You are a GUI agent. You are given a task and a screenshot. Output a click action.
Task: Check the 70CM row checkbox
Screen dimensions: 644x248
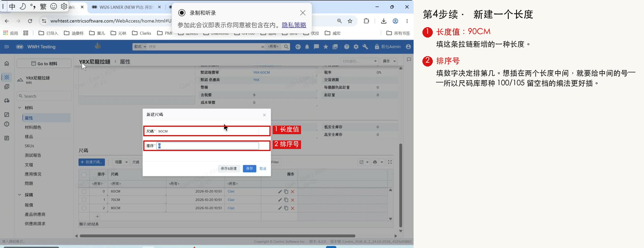coord(84,200)
